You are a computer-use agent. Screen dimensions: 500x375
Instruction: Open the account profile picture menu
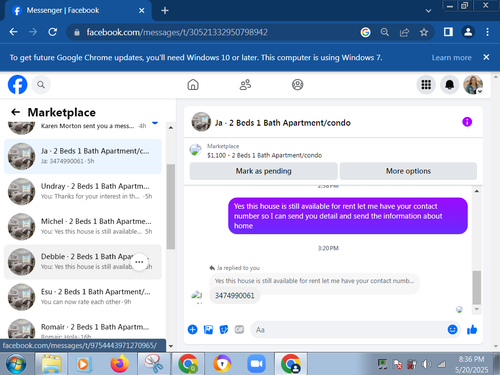473,85
